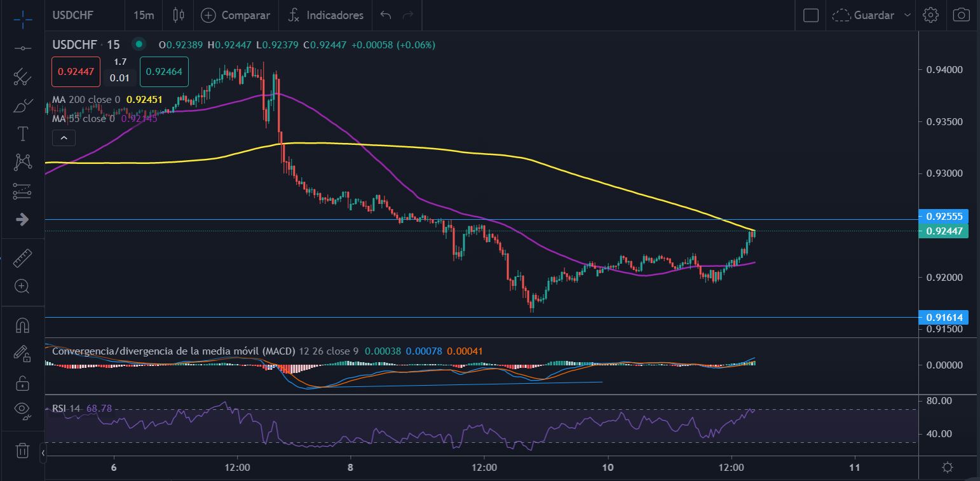Viewport: 980px width, 481px height.
Task: Click the 40.00 RSI axis value
Action: (x=939, y=434)
